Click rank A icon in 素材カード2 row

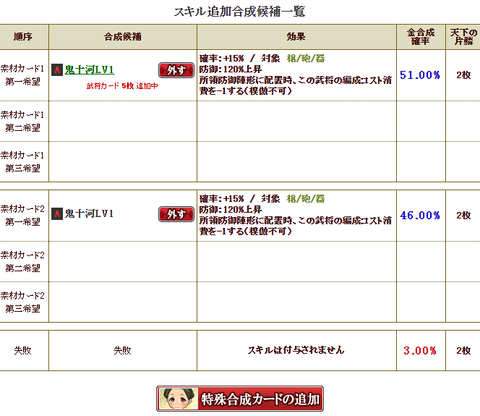pyautogui.click(x=57, y=214)
